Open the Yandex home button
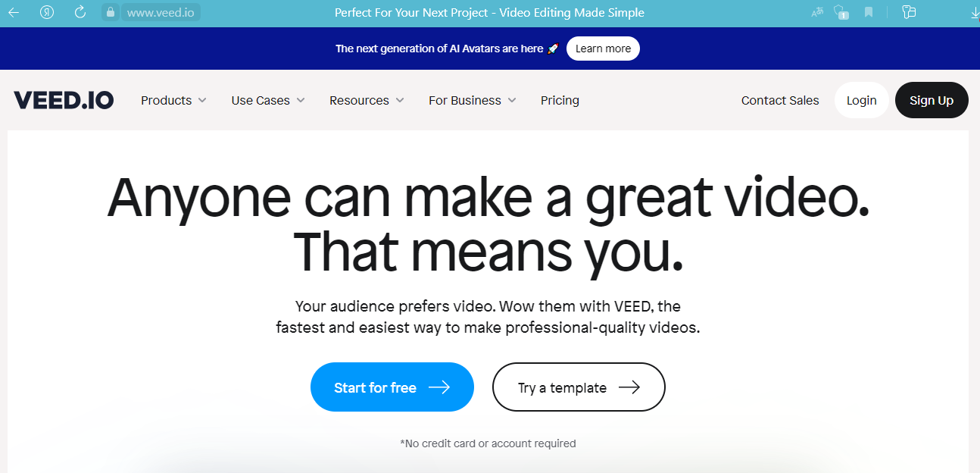The height and width of the screenshot is (473, 980). (x=47, y=12)
